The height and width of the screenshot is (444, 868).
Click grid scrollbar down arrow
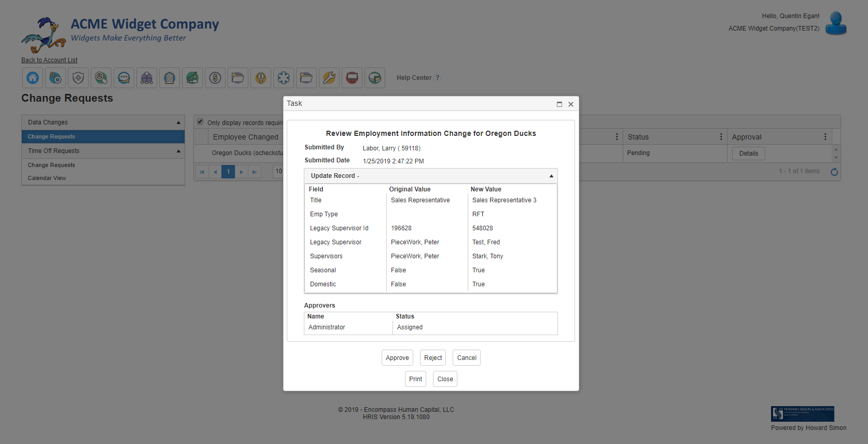coord(836,158)
